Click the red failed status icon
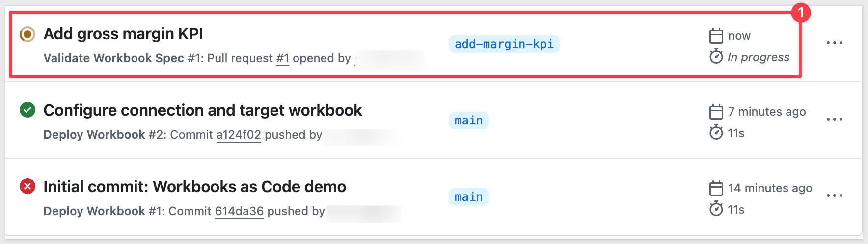868x244 pixels. click(x=27, y=186)
